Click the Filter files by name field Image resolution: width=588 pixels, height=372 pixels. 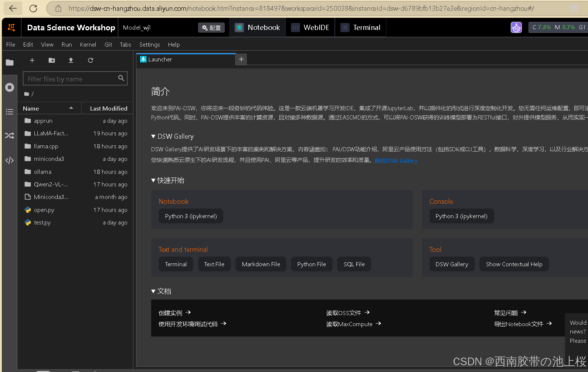75,78
